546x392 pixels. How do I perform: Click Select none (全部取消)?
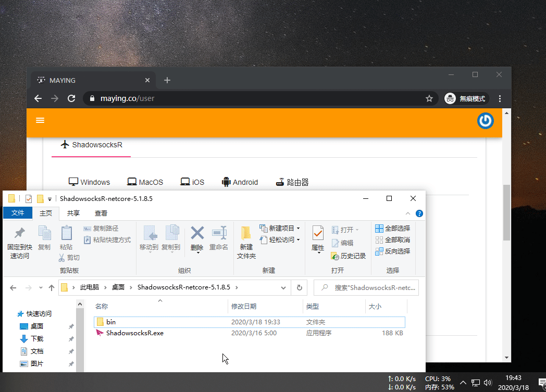point(392,240)
